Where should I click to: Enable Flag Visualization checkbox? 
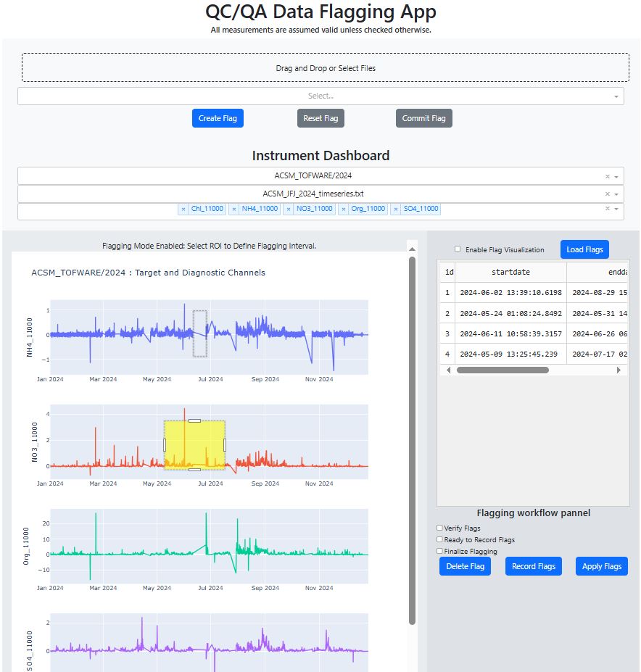coord(458,249)
